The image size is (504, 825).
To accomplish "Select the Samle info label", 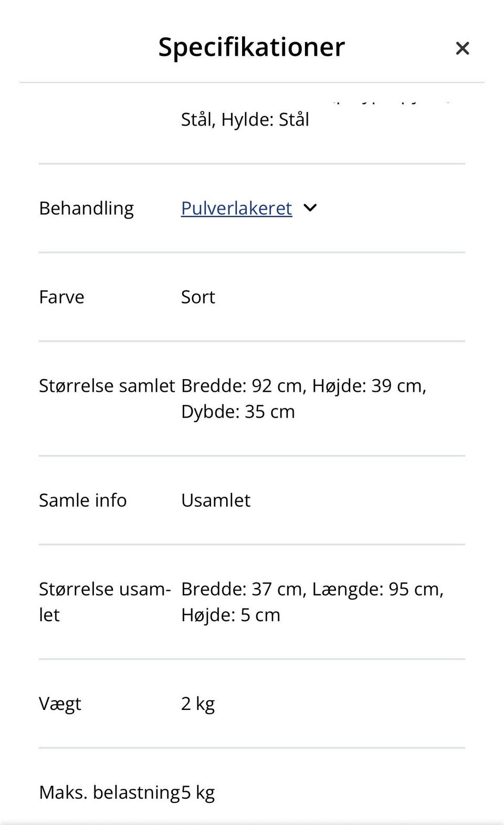I will (x=82, y=500).
